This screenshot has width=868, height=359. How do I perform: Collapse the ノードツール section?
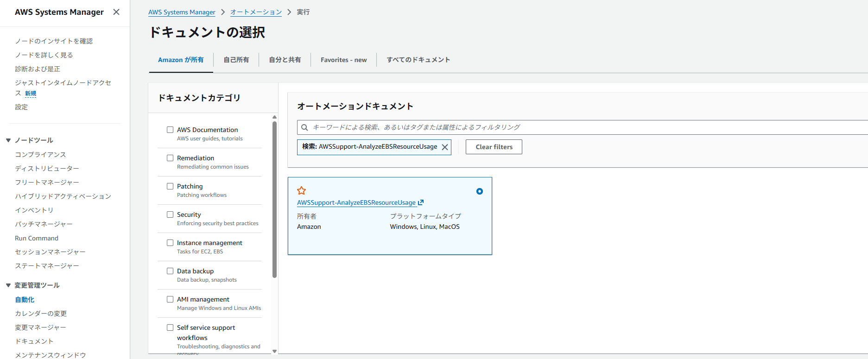point(8,140)
